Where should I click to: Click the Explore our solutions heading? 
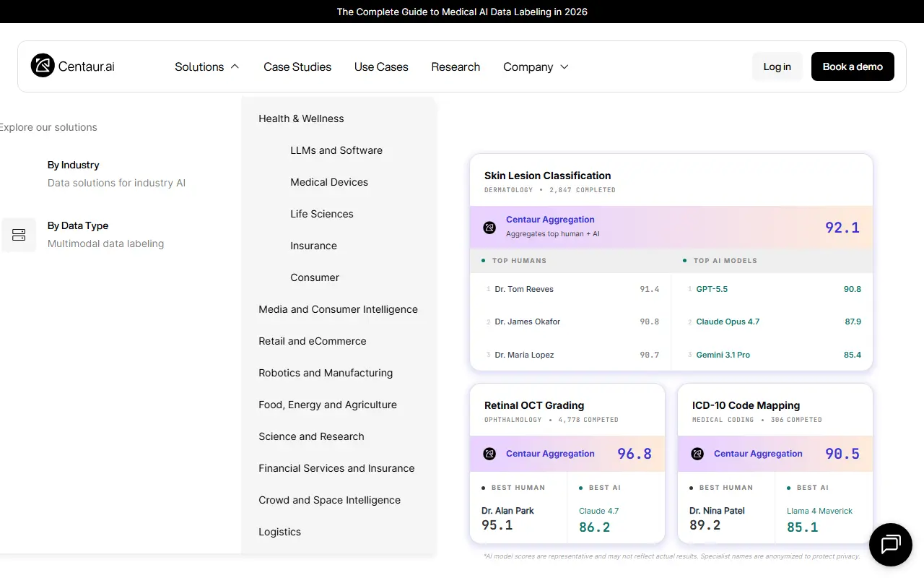48,127
